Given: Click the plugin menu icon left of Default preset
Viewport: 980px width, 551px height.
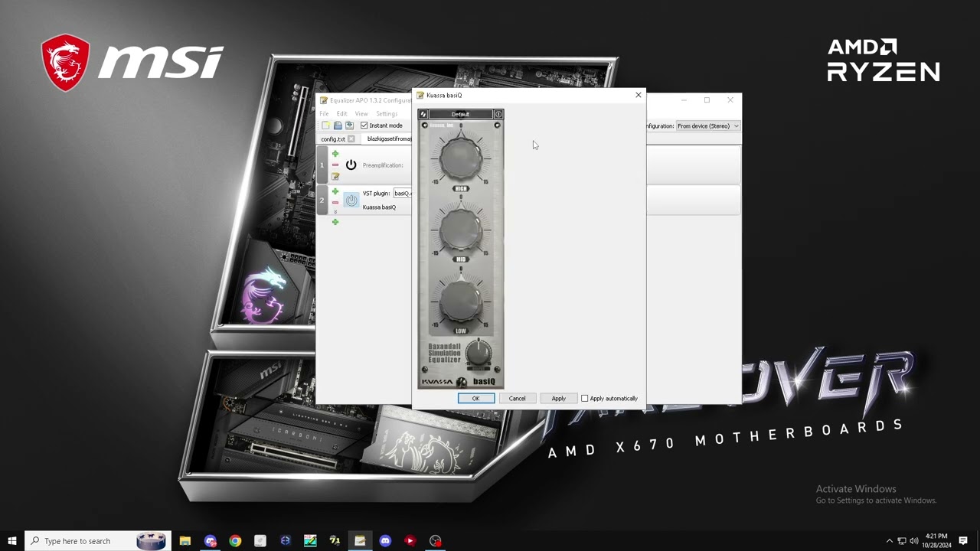Looking at the screenshot, I should 423,114.
